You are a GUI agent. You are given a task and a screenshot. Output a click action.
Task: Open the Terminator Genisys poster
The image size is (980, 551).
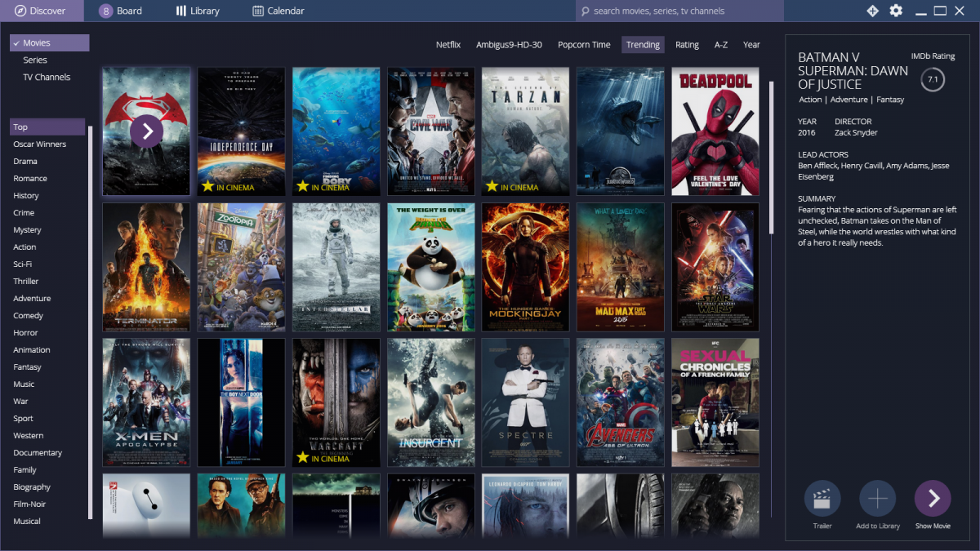[x=146, y=267]
